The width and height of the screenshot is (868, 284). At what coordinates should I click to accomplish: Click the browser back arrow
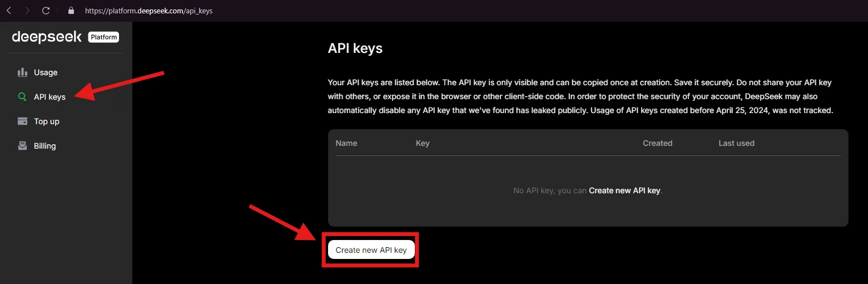click(9, 11)
